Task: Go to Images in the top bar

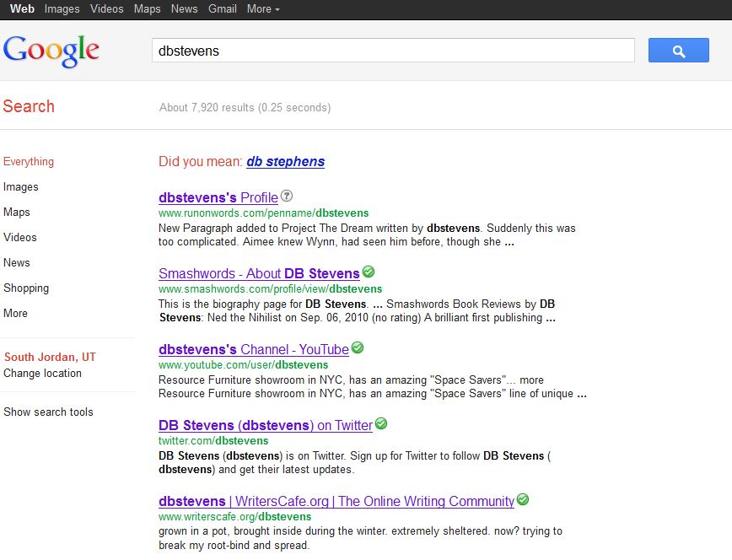Action: pos(62,9)
